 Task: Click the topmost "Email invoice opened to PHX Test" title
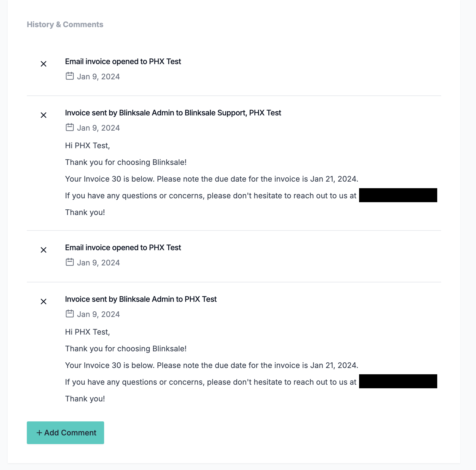[123, 61]
